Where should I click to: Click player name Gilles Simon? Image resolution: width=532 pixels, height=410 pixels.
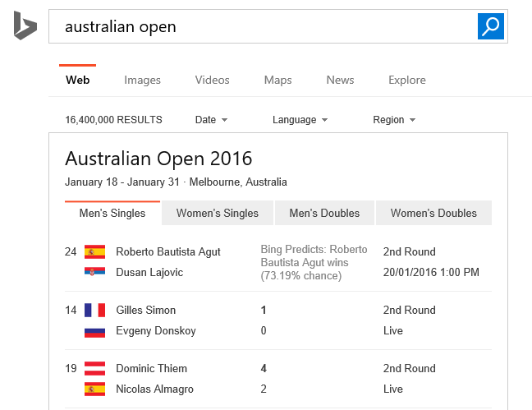[x=145, y=310]
